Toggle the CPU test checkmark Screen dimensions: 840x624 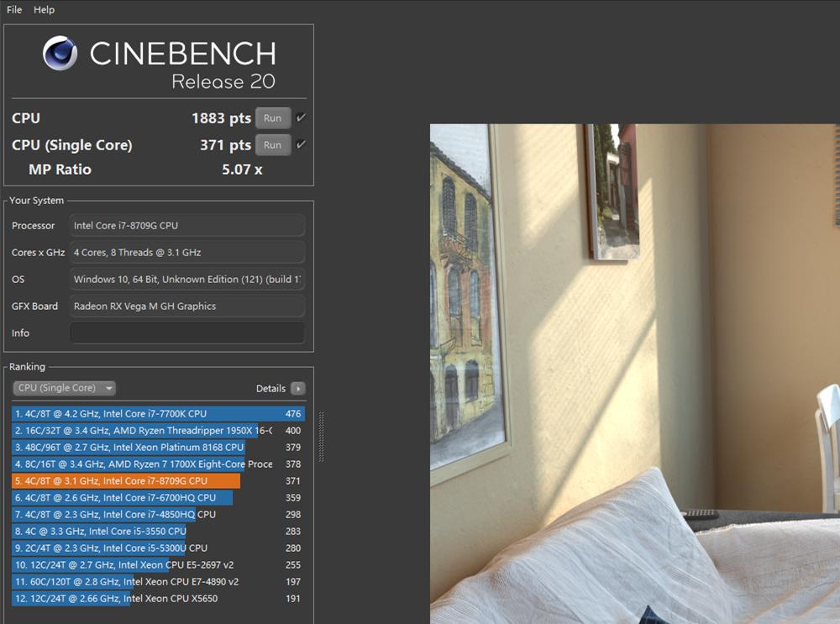[x=301, y=118]
